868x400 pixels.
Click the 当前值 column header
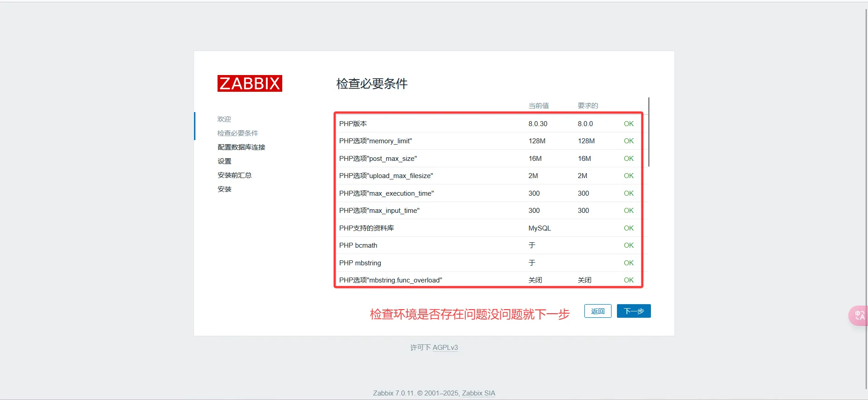tap(539, 105)
